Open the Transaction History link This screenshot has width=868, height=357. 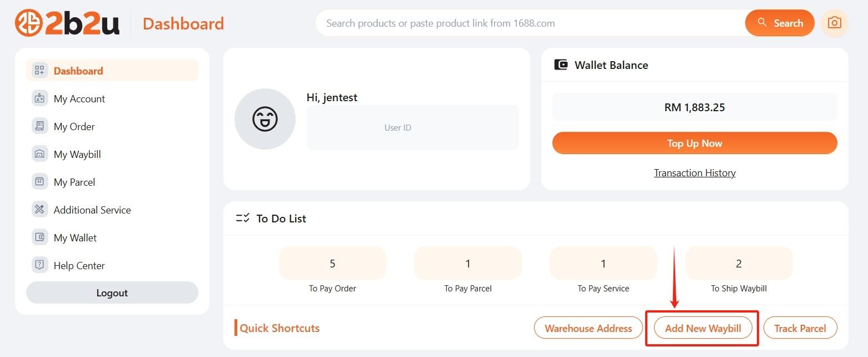pyautogui.click(x=695, y=173)
